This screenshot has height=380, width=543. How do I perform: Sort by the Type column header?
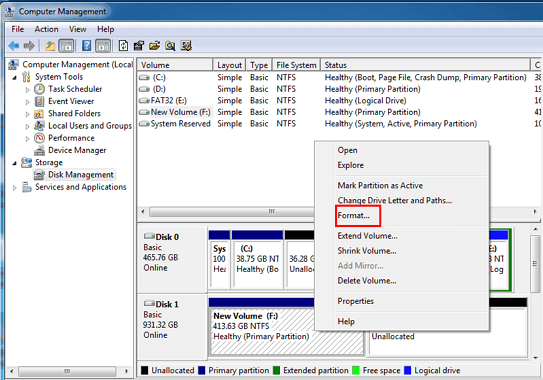click(259, 65)
